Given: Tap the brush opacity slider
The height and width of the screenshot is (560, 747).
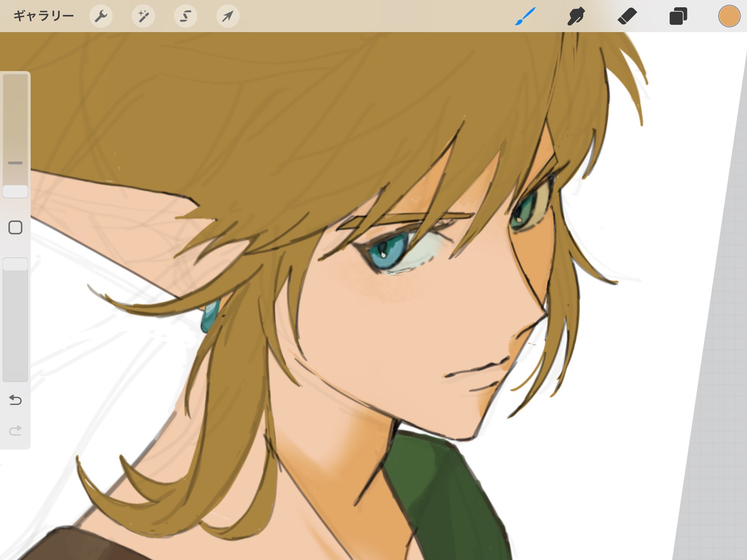Looking at the screenshot, I should click(x=16, y=320).
